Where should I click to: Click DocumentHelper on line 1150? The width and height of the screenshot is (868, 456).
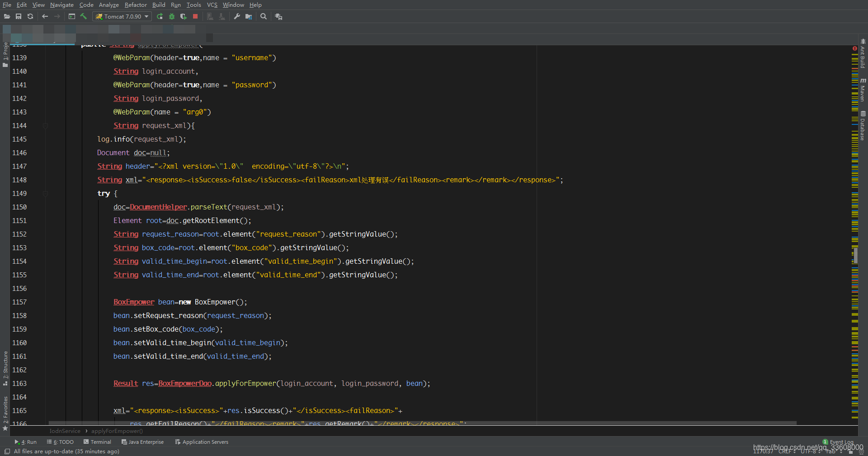tap(158, 207)
